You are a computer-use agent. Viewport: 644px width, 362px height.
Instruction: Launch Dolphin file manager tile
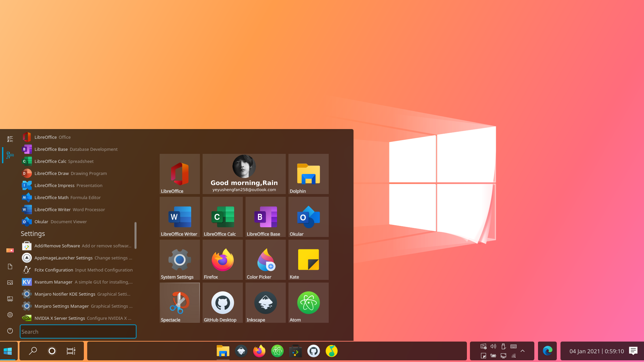click(x=309, y=174)
